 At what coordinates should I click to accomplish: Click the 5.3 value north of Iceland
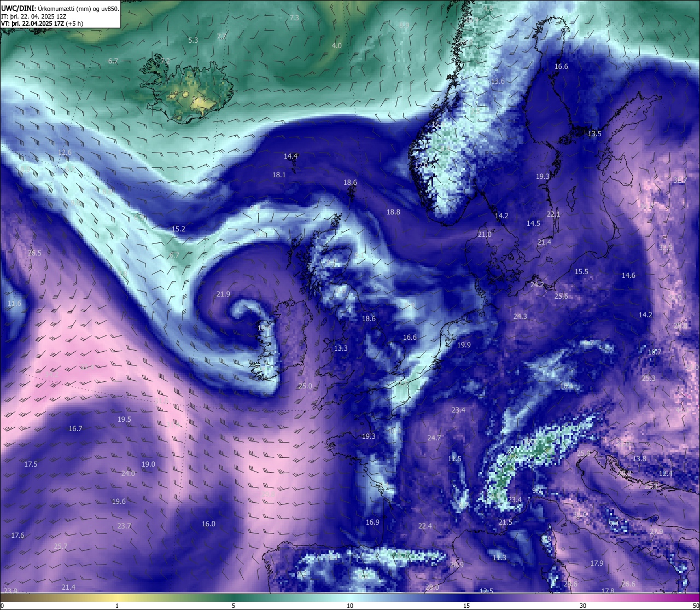coord(193,40)
